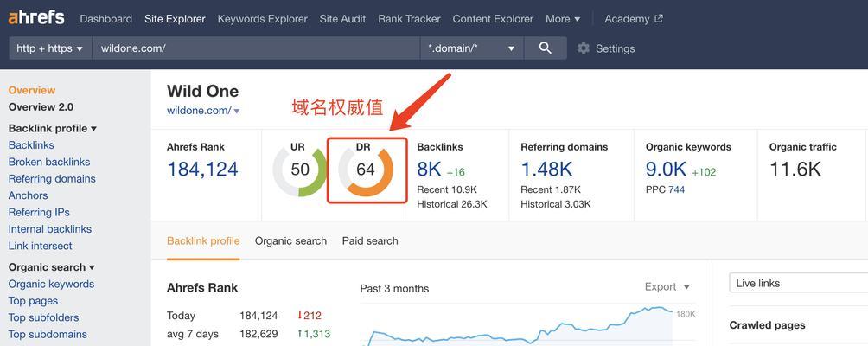Image resolution: width=868 pixels, height=346 pixels.
Task: Open Top subdomains in sidebar
Action: coord(48,335)
